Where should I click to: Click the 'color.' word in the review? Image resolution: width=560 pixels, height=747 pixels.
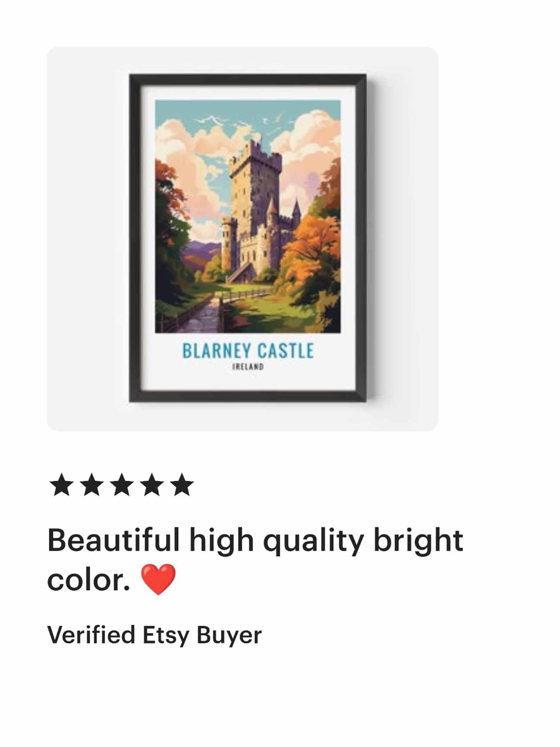[x=89, y=580]
